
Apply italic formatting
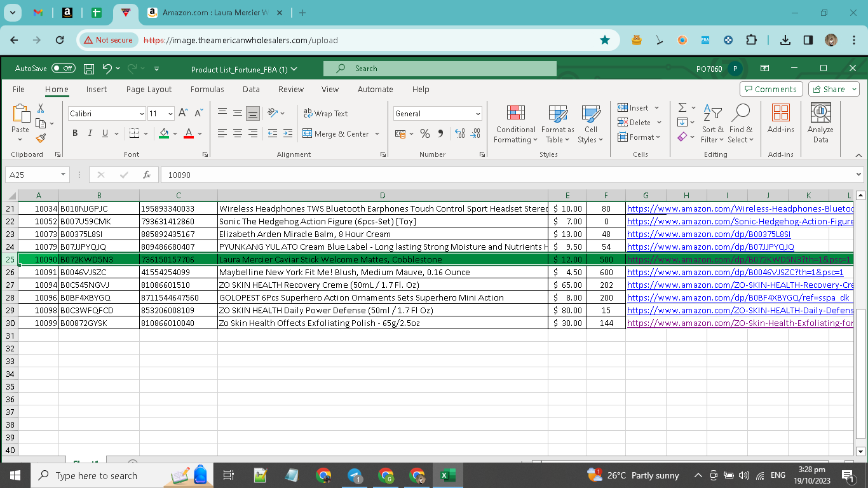click(90, 133)
